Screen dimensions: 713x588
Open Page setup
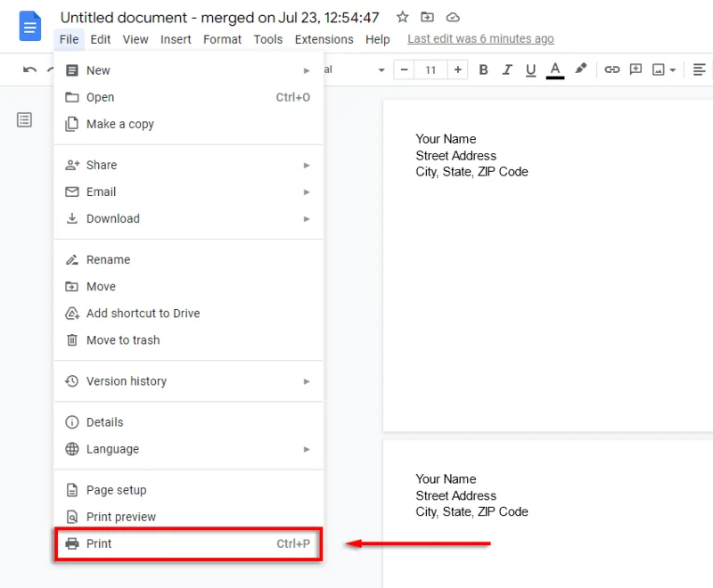click(188, 490)
